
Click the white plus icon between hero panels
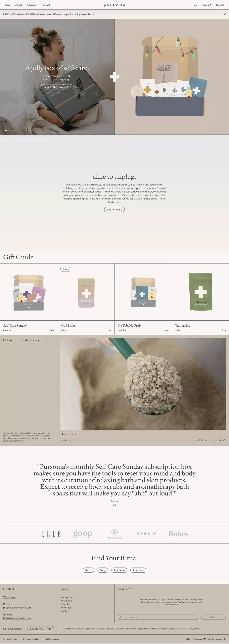point(115,77)
